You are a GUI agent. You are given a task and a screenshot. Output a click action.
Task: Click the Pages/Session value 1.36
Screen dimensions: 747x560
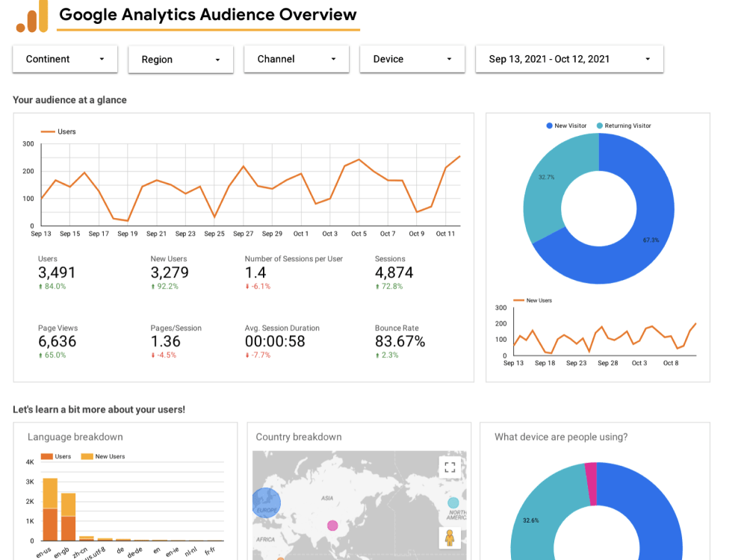click(165, 341)
